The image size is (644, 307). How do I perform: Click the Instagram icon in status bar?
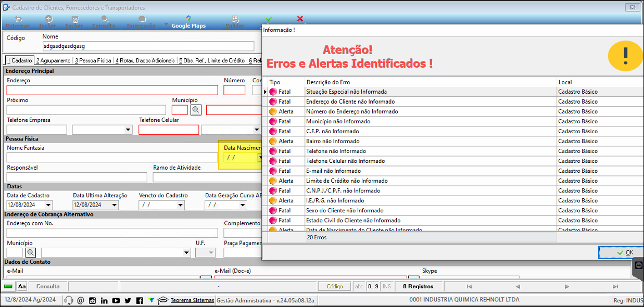tap(92, 300)
